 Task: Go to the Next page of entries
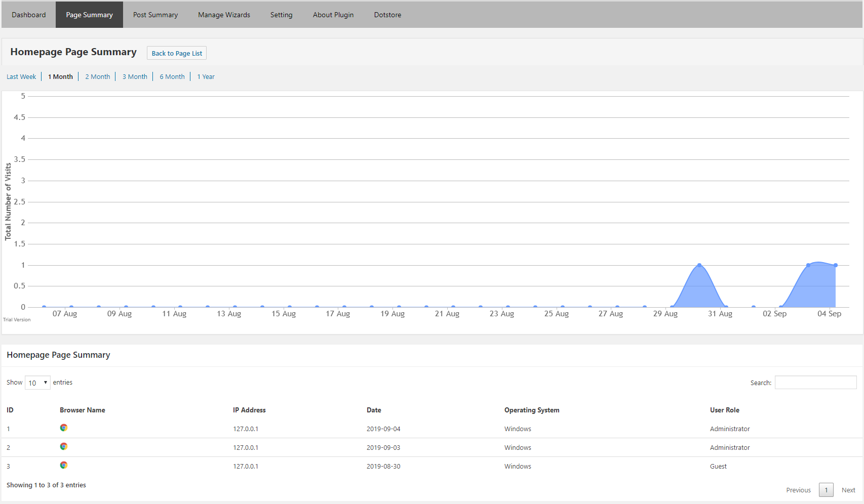848,490
